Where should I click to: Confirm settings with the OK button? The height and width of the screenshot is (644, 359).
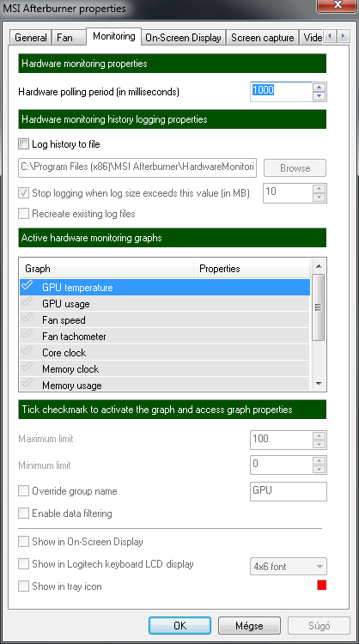179,625
